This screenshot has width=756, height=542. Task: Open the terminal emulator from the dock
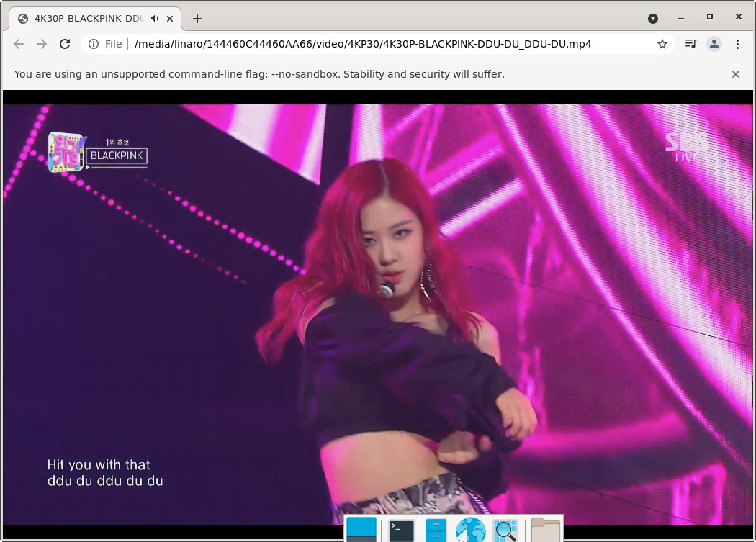tap(400, 531)
